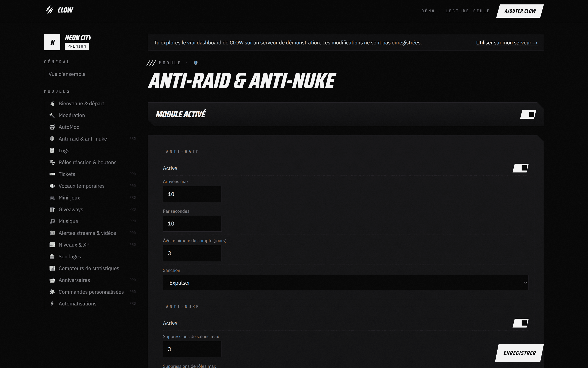Click the N server avatar for Neon City
Screen dimensions: 588x368
point(52,42)
